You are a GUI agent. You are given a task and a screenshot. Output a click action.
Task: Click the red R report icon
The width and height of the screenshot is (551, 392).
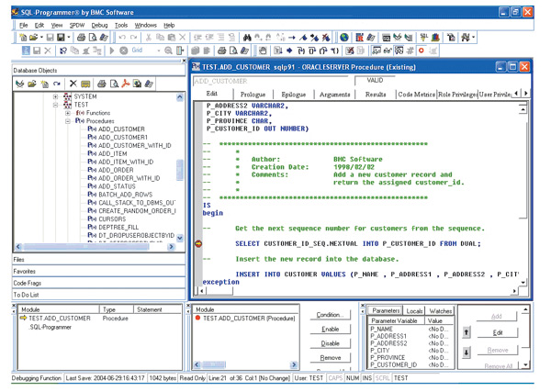click(359, 38)
